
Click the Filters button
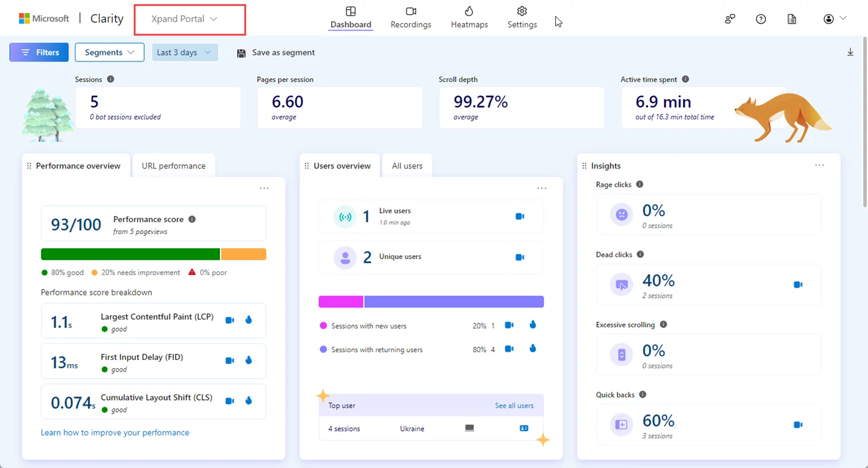pos(39,53)
